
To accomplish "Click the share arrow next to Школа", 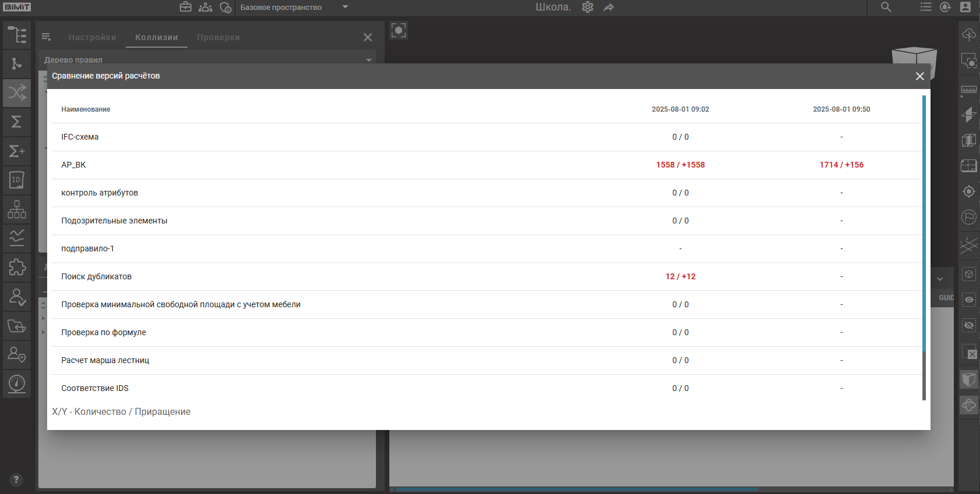I will [609, 8].
